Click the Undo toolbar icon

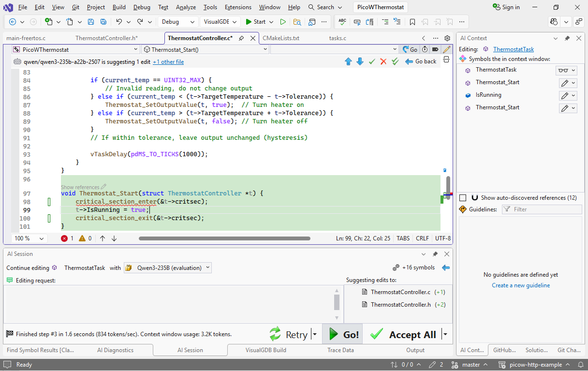pyautogui.click(x=119, y=22)
